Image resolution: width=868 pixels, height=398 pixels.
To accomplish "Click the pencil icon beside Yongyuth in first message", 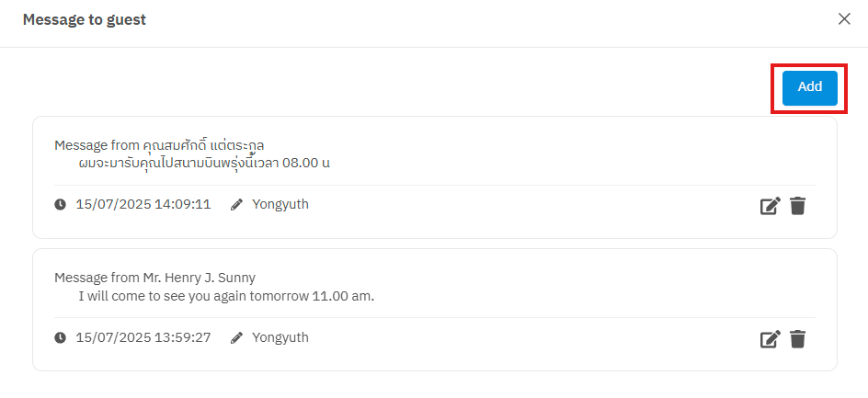I will (236, 205).
